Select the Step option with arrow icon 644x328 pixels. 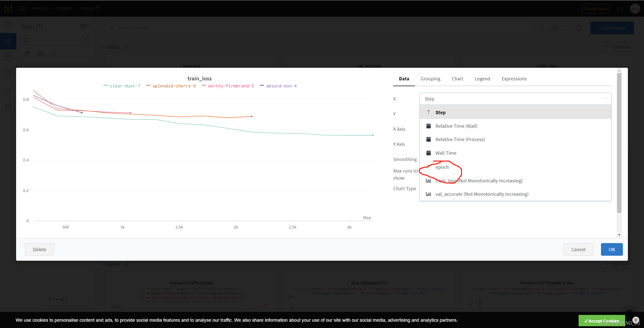[440, 112]
